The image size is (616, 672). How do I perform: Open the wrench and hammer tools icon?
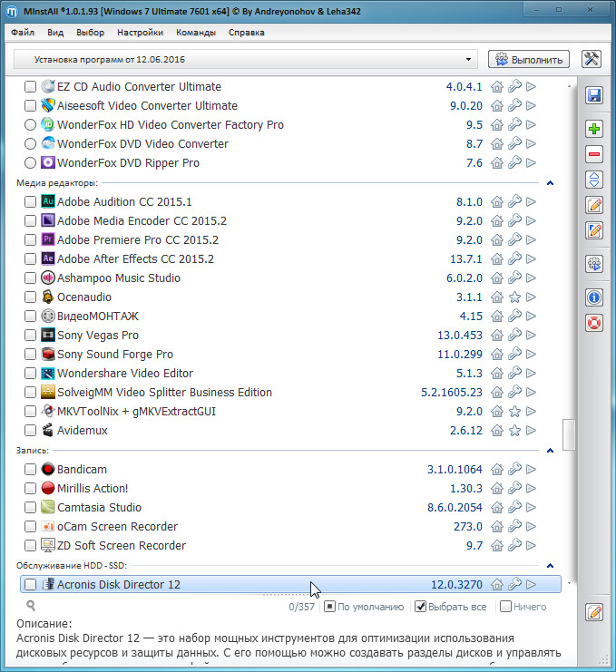(x=592, y=59)
